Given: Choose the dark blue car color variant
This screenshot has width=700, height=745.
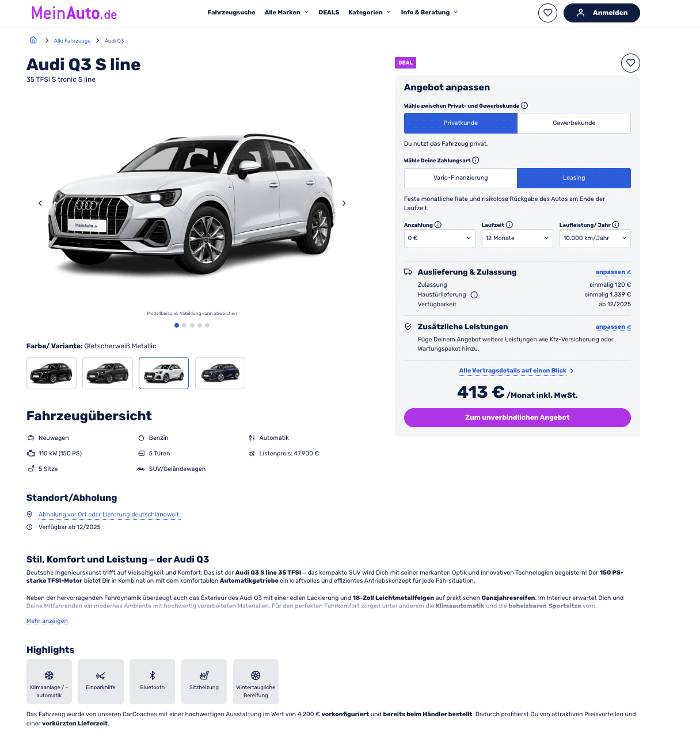Looking at the screenshot, I should (220, 373).
